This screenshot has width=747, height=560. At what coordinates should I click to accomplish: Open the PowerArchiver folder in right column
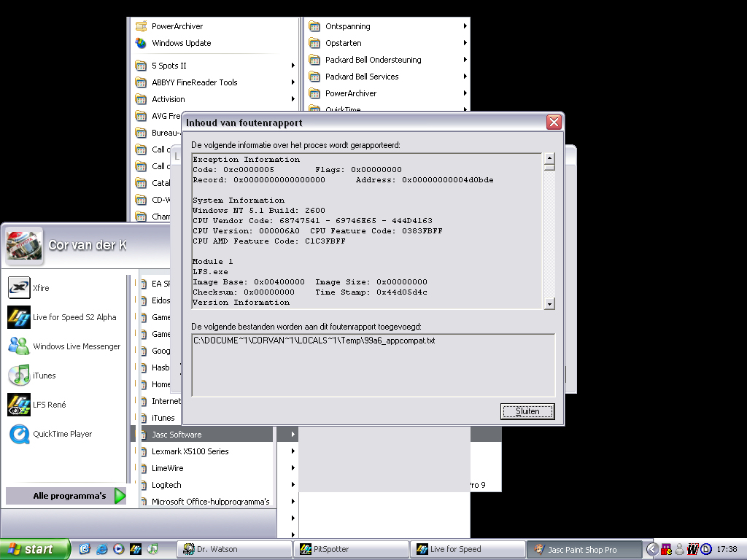point(387,93)
